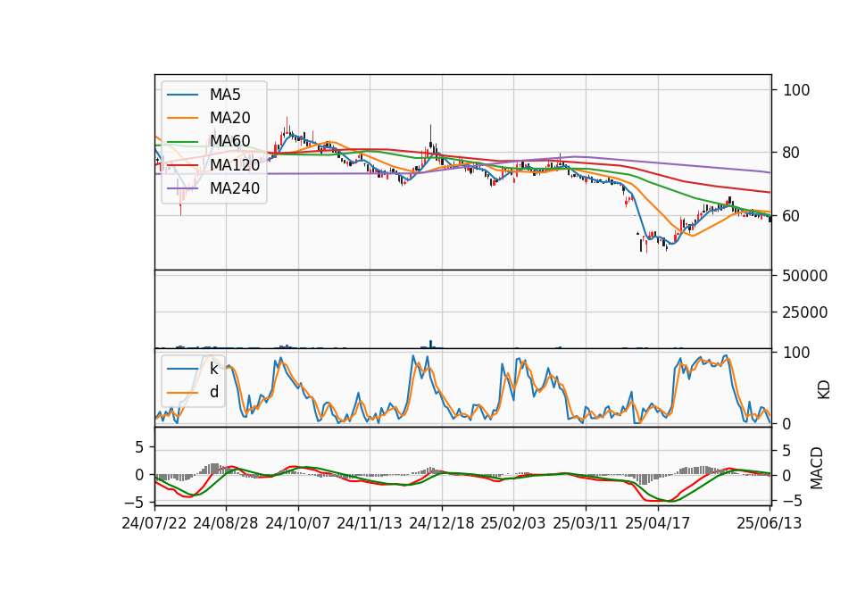Click the 25/06/13 date label

coord(770,523)
